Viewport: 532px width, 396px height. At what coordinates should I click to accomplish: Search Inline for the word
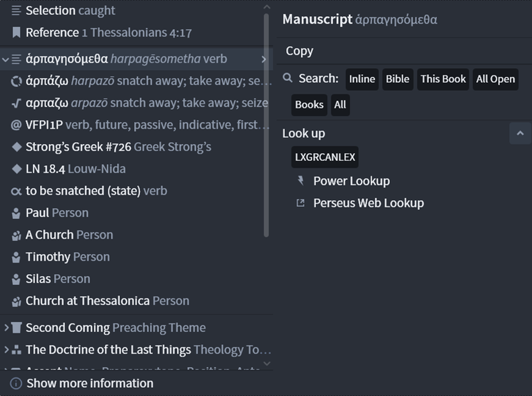tap(362, 79)
